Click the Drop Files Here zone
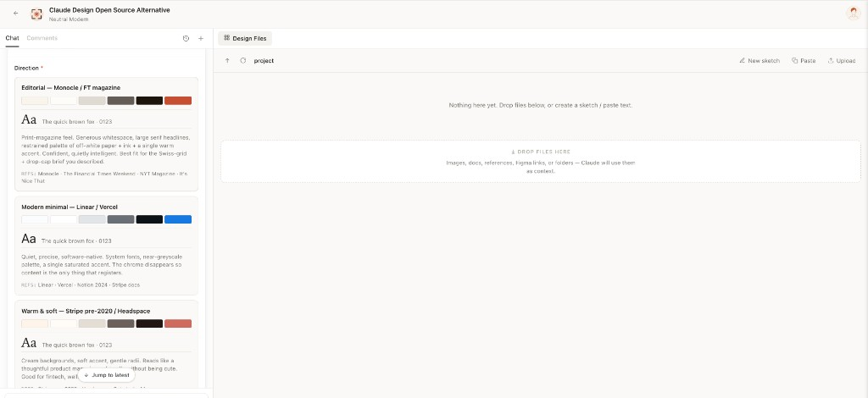Image resolution: width=868 pixels, height=398 pixels. point(541,162)
